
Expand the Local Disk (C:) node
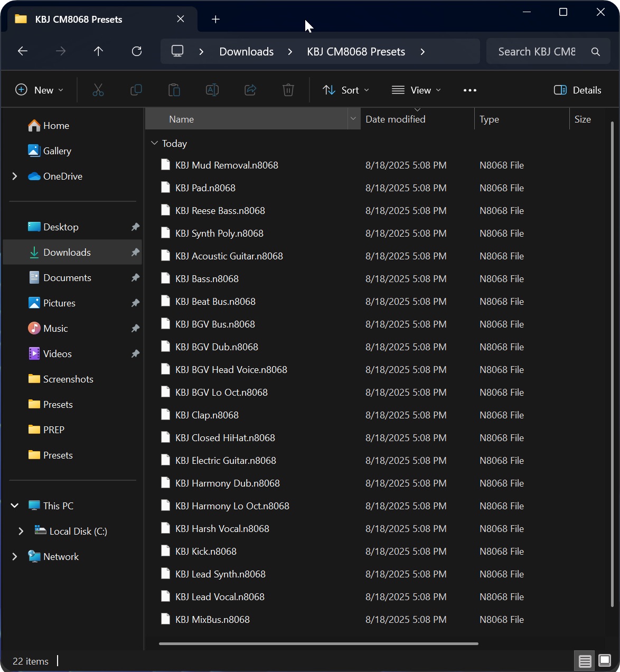[21, 531]
